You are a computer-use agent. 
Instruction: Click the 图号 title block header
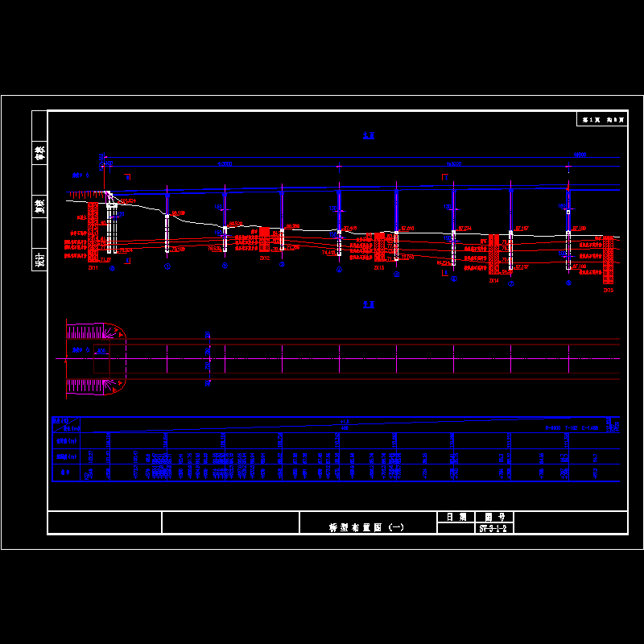493,517
